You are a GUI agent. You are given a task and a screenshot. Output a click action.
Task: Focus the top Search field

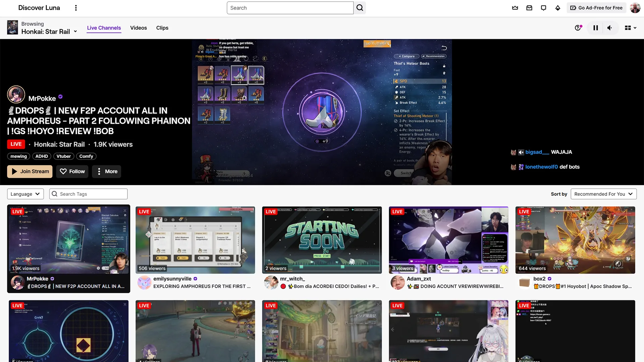pyautogui.click(x=290, y=8)
